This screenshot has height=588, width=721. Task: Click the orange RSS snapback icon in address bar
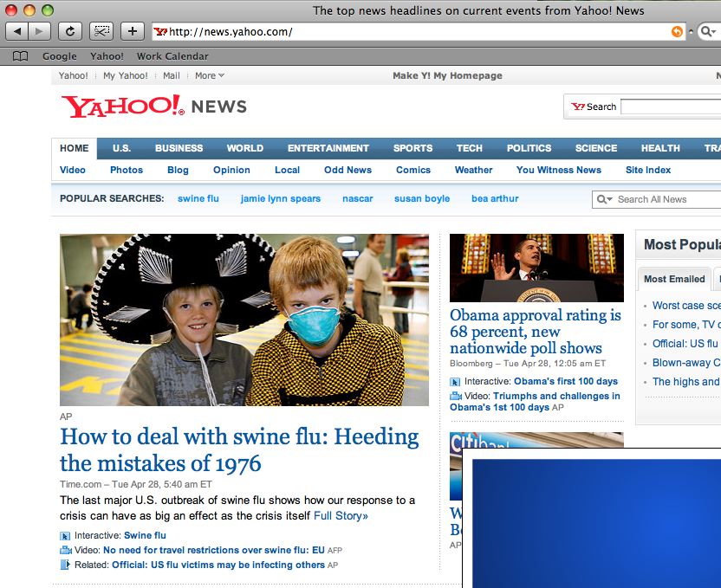coord(677,31)
